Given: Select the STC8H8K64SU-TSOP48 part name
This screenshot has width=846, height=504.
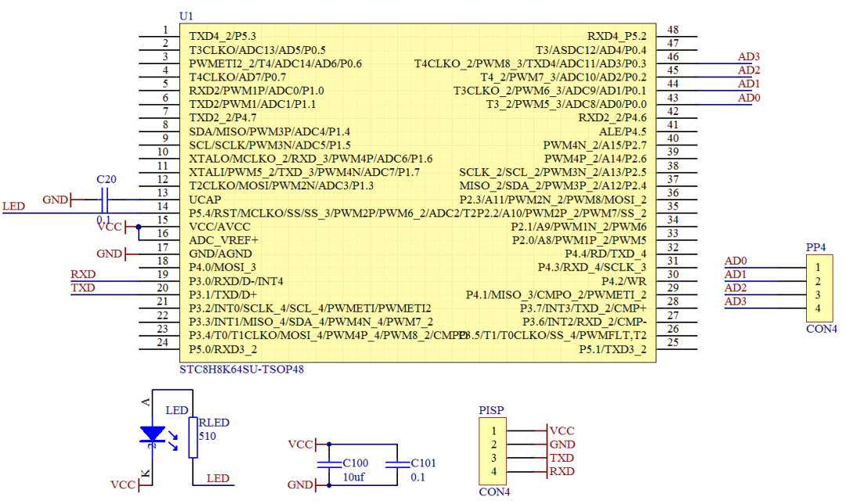Looking at the screenshot, I should tap(242, 369).
